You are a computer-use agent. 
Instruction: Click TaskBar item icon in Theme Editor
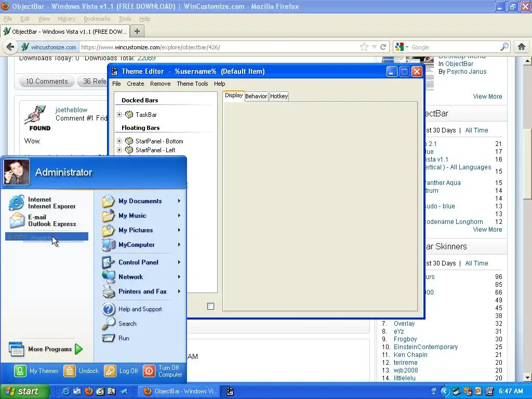(x=129, y=115)
